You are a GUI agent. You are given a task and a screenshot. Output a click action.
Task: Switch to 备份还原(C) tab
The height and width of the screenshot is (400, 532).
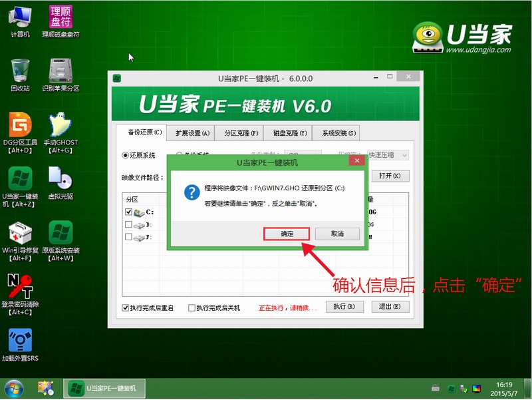coord(141,132)
